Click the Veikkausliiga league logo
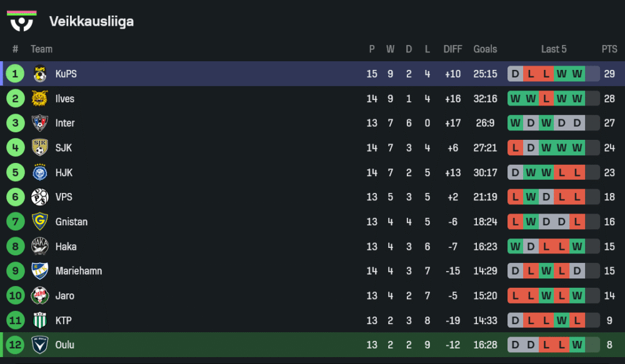The height and width of the screenshot is (364, 625). pos(22,21)
